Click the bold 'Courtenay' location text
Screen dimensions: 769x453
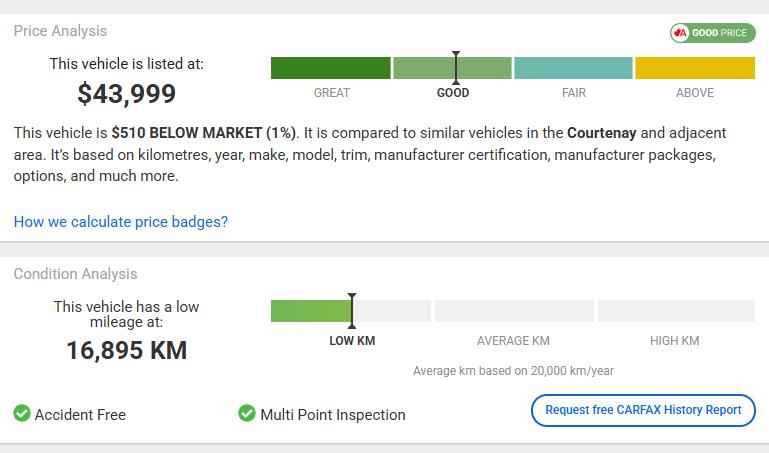[602, 133]
